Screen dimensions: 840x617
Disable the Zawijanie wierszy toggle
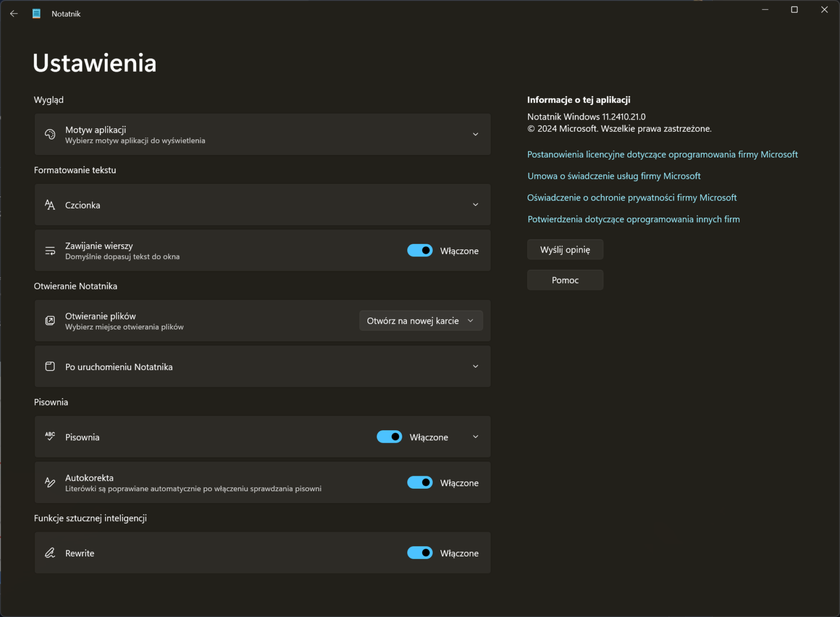coord(419,251)
